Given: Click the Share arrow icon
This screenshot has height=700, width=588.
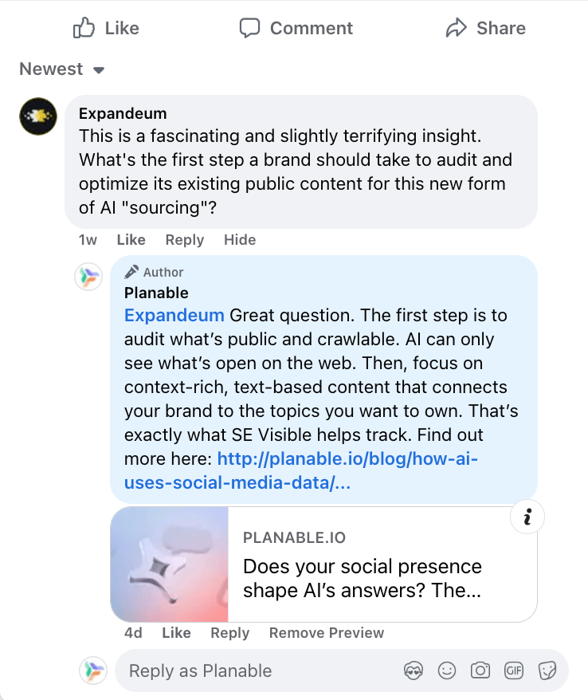Looking at the screenshot, I should pyautogui.click(x=456, y=28).
